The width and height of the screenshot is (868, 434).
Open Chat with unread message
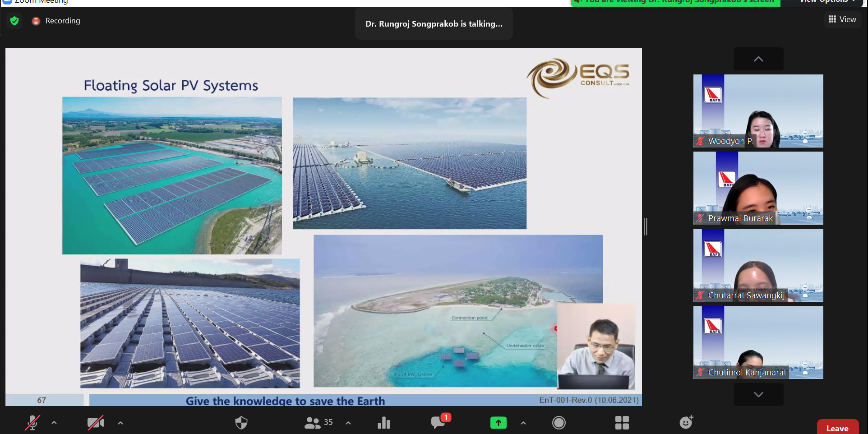[439, 422]
